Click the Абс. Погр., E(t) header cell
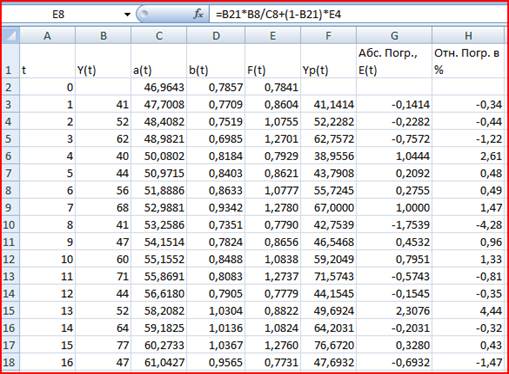509x374 pixels. point(394,61)
